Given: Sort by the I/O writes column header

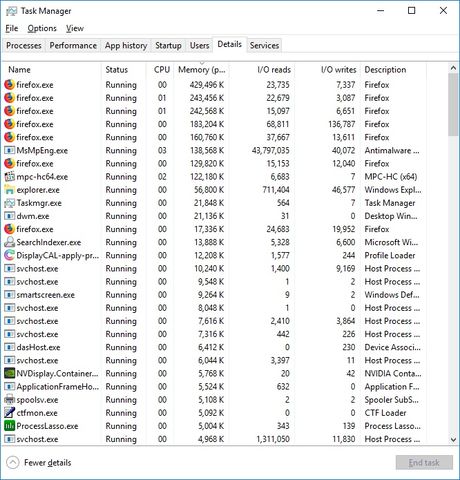Looking at the screenshot, I should (328, 70).
